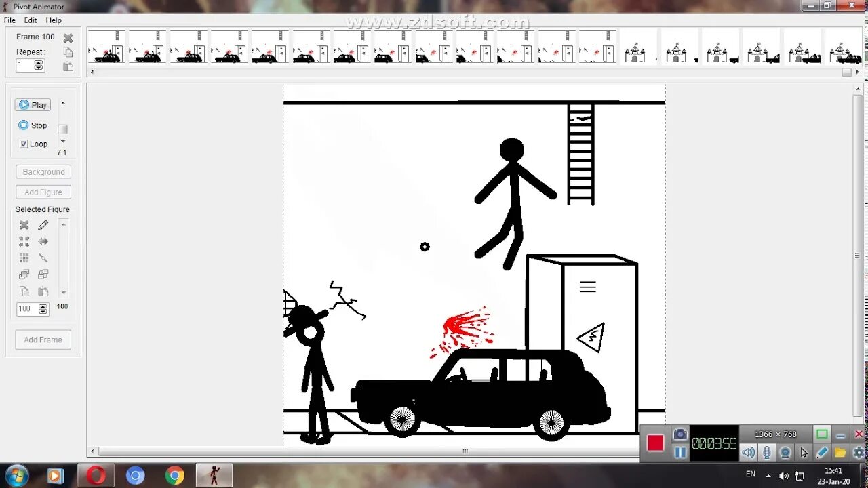The image size is (868, 488).
Task: Launch Opera from the taskbar
Action: (x=96, y=476)
